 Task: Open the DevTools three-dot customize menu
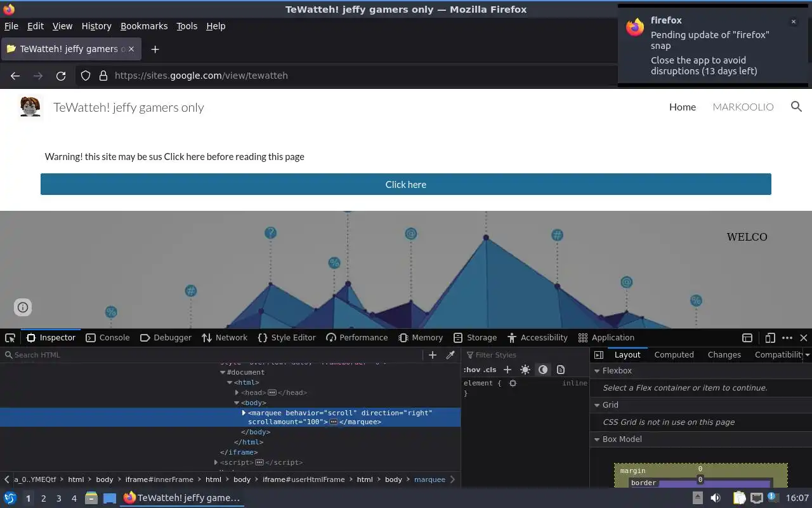787,338
